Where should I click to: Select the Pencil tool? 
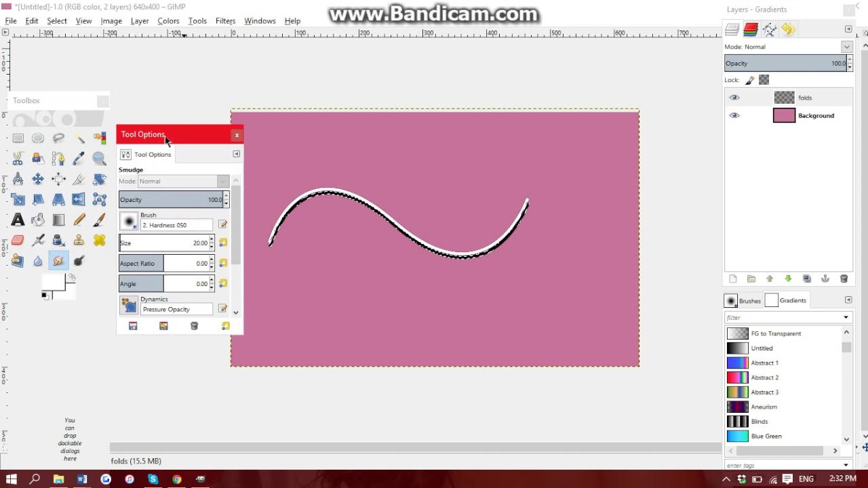[79, 220]
